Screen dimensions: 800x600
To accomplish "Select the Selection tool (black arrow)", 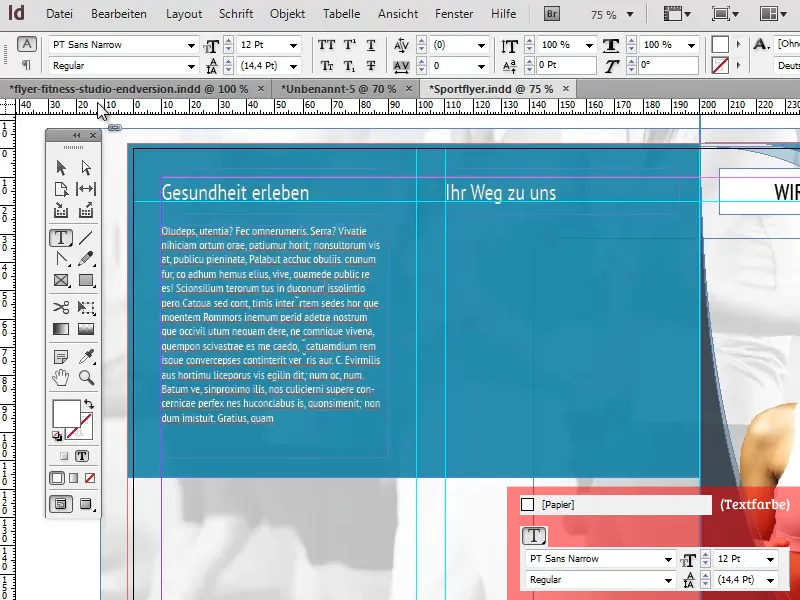I will (61, 167).
